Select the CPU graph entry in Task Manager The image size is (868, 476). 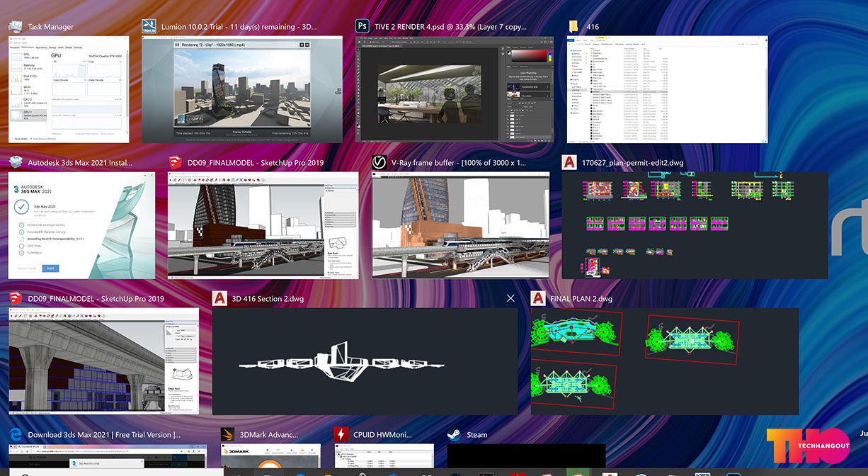[28, 55]
